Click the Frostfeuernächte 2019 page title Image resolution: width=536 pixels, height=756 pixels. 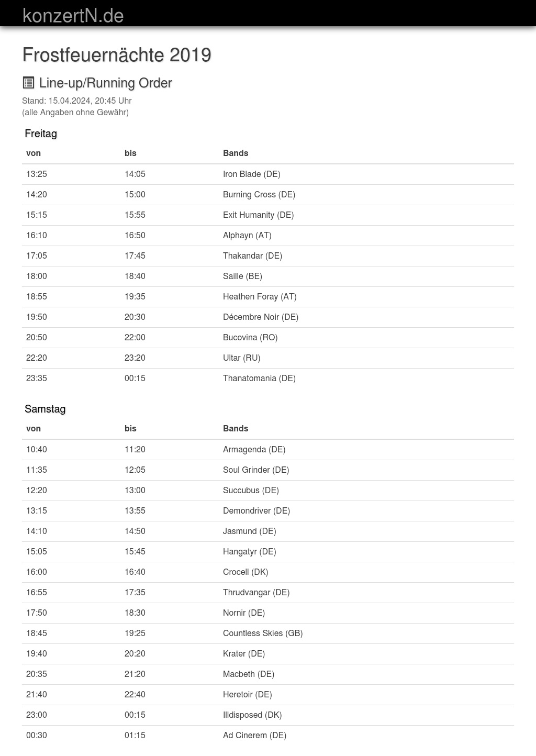[117, 55]
